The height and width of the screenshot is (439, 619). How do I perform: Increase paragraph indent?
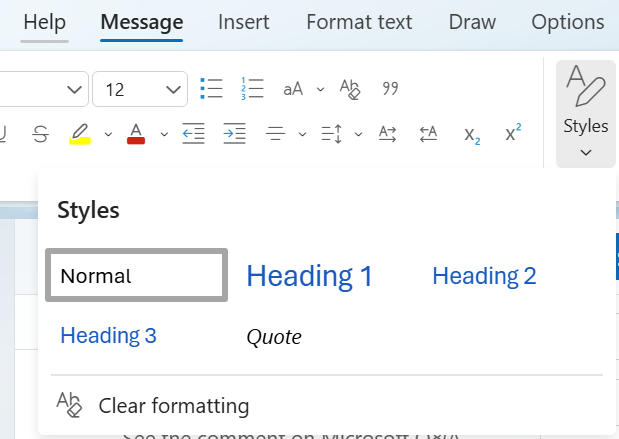tap(234, 133)
